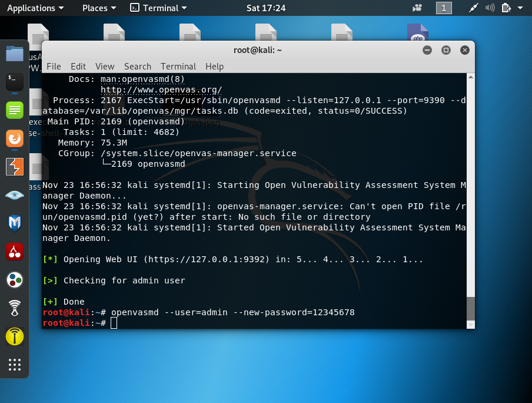Open the terminal View menu
The height and width of the screenshot is (403, 532).
click(x=105, y=66)
